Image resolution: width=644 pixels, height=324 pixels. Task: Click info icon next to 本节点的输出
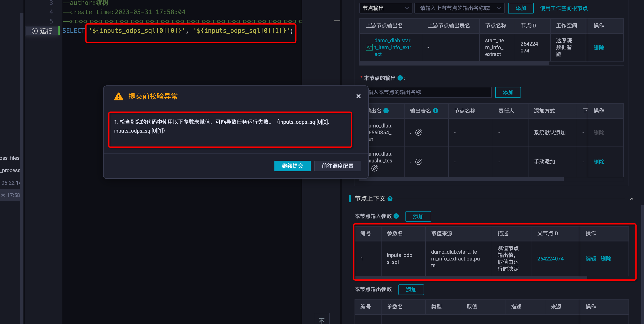pyautogui.click(x=400, y=78)
